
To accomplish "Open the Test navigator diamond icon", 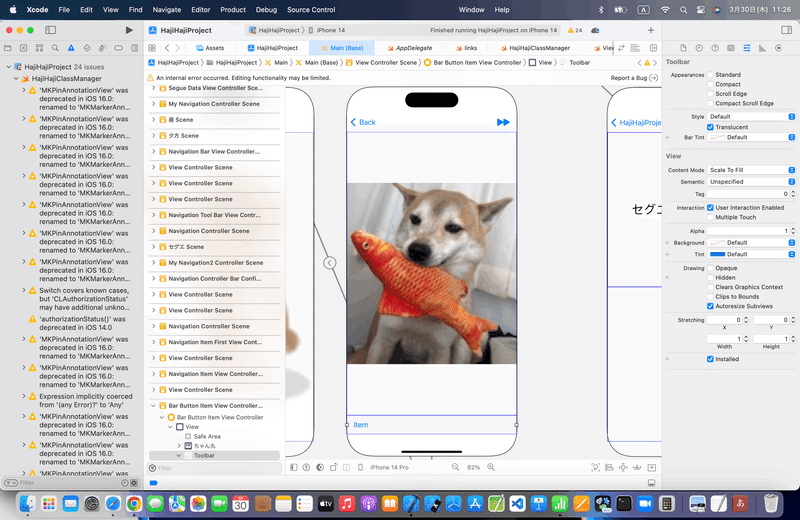I will (x=87, y=48).
